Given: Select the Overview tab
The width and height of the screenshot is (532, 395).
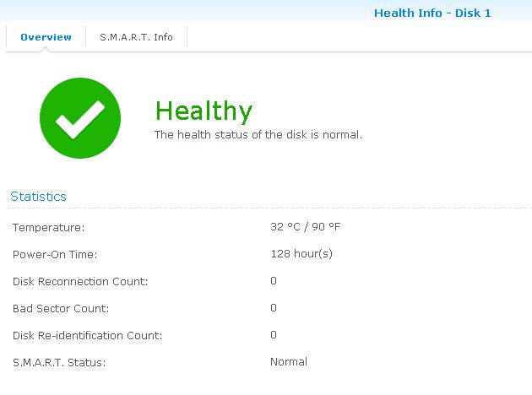Looking at the screenshot, I should tap(46, 37).
